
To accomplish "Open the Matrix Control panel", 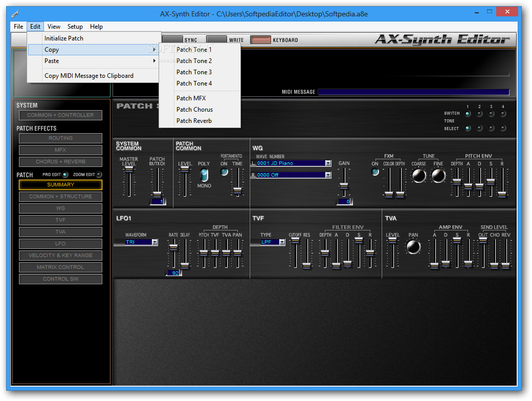I will (x=60, y=267).
